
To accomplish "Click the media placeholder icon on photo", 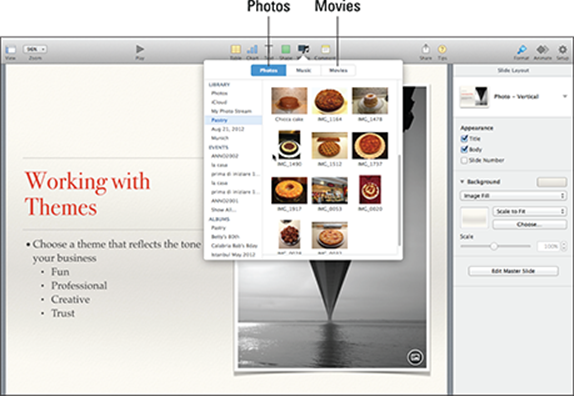I will [x=415, y=356].
